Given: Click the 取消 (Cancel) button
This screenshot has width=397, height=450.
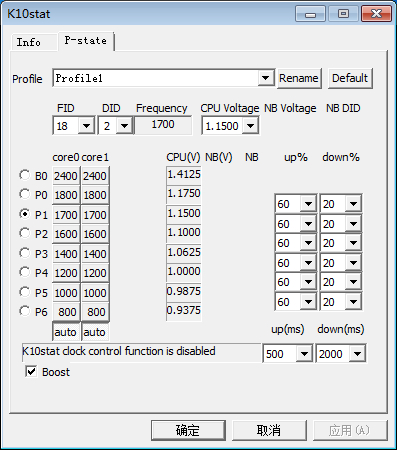Looking at the screenshot, I should click(269, 430).
